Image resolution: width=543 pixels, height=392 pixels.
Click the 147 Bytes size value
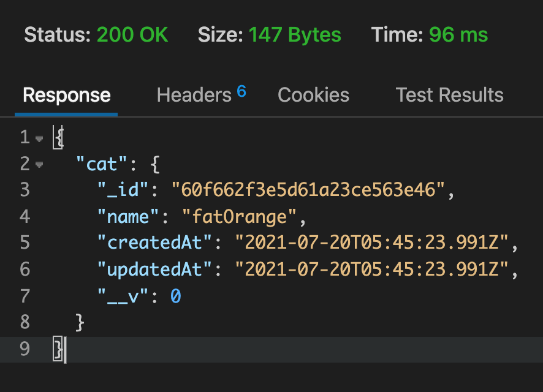pos(295,34)
